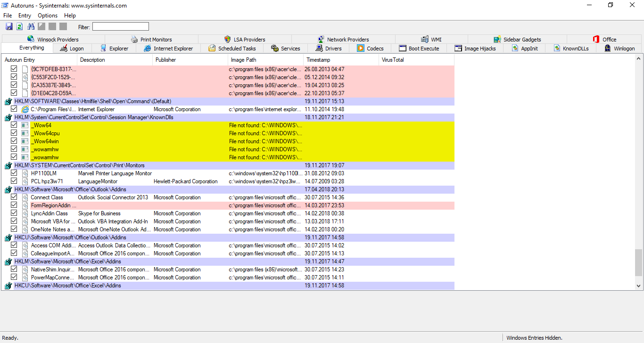Open the Help menu
Image resolution: width=644 pixels, height=343 pixels.
[70, 16]
